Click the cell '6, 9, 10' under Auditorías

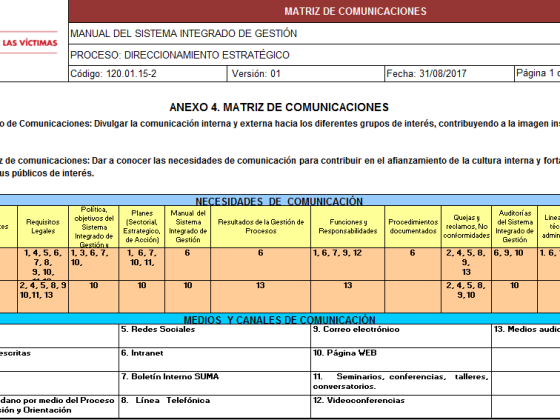point(515,264)
